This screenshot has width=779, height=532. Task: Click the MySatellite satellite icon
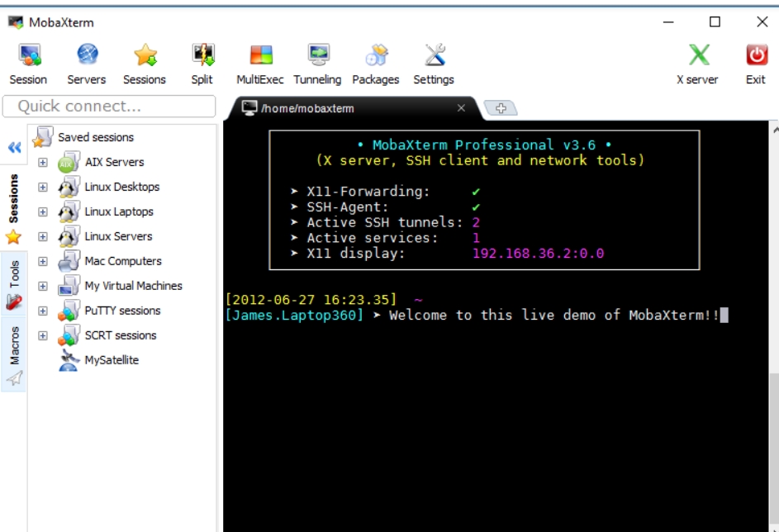(x=69, y=360)
